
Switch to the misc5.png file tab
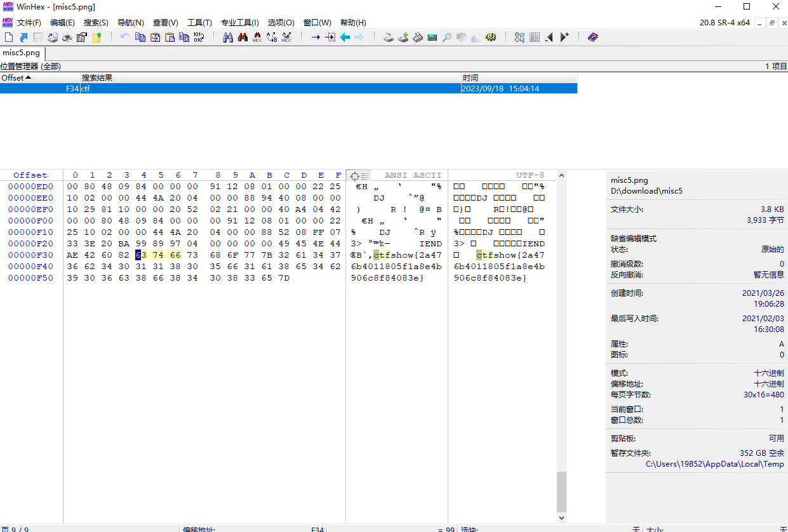click(x=22, y=53)
